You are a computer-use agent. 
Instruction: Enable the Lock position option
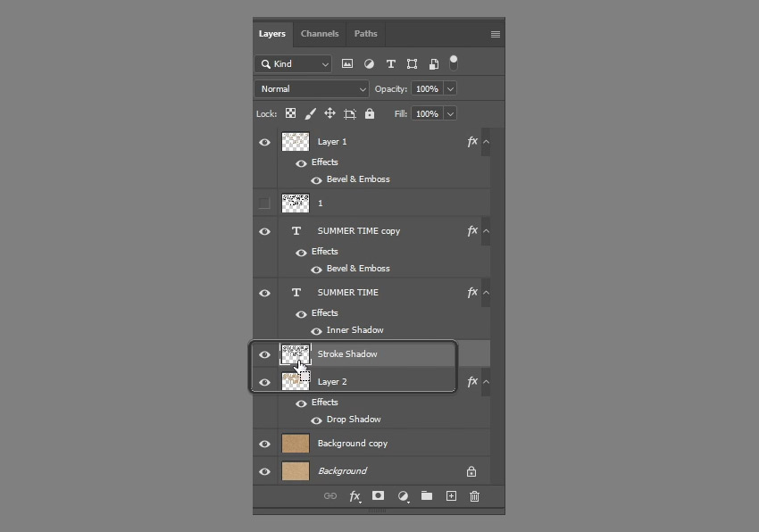coord(329,113)
